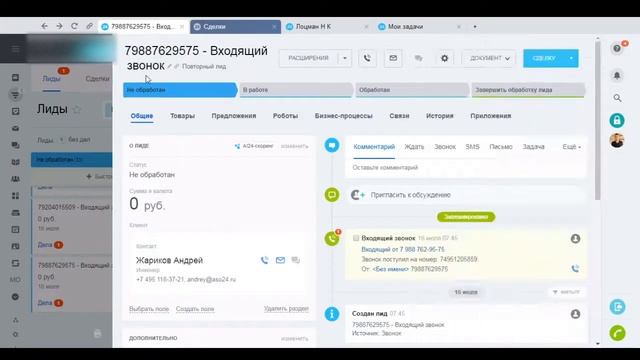Click the vertical scrollbar of the lead panel
The image size is (640, 360).
pos(598,120)
